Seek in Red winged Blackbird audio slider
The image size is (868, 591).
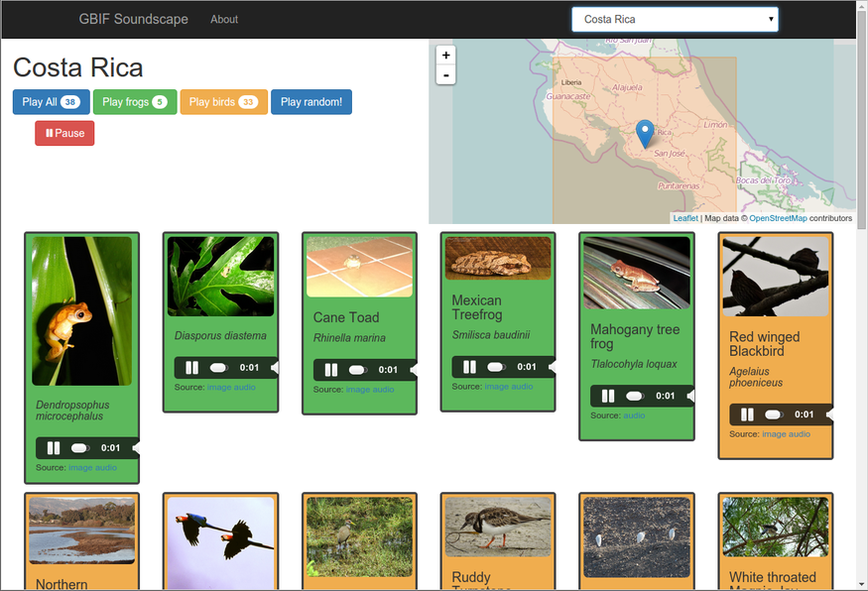774,414
